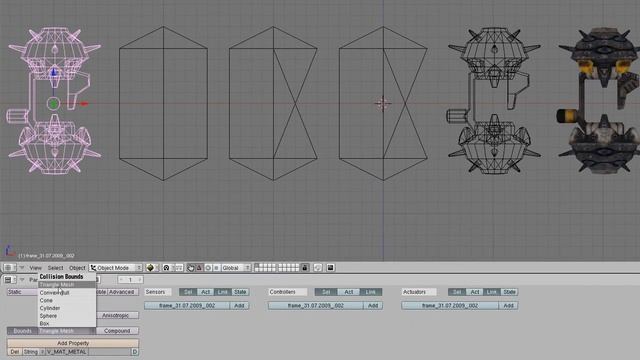
Task: Click the second group of layer buttons
Action: (x=289, y=268)
